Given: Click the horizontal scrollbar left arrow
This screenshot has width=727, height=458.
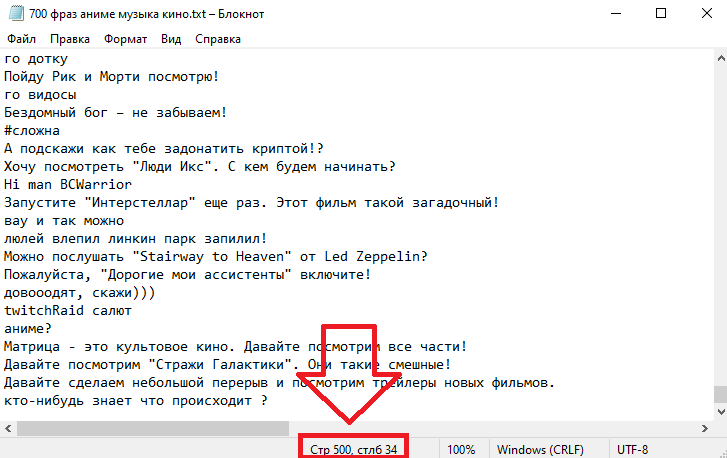Looking at the screenshot, I should 8,428.
